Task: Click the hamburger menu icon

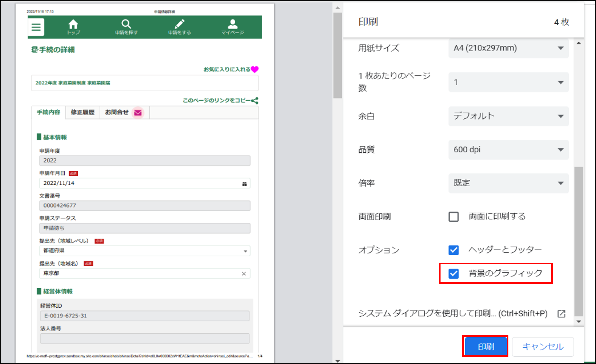Action: [x=36, y=27]
